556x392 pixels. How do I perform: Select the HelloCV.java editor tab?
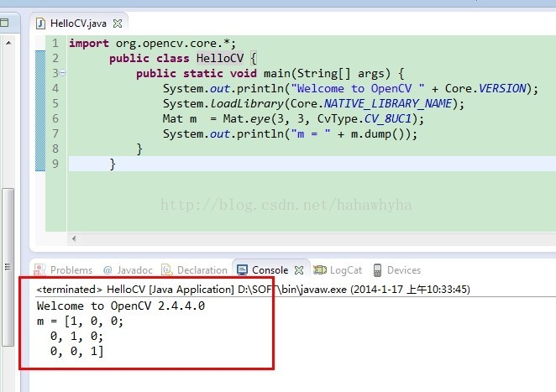(78, 24)
